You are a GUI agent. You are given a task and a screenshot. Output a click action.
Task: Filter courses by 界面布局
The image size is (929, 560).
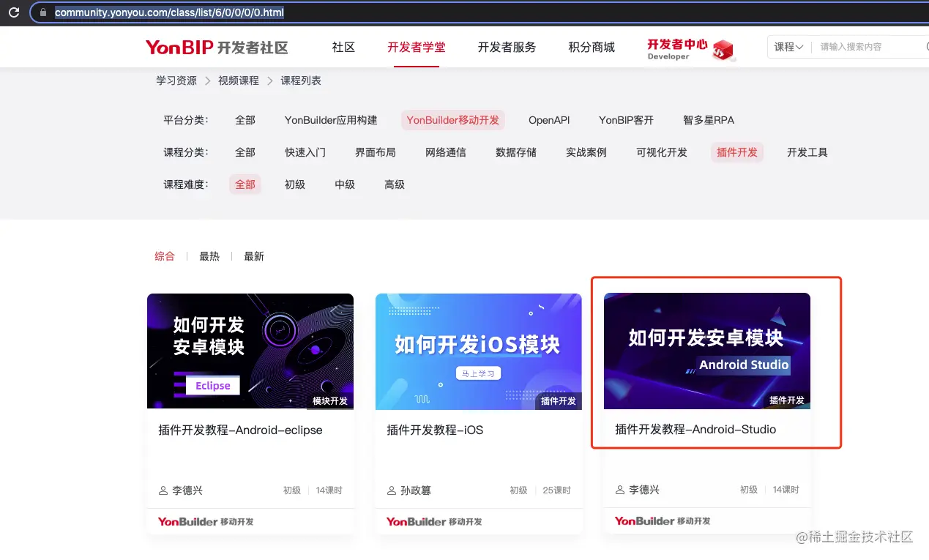point(376,152)
